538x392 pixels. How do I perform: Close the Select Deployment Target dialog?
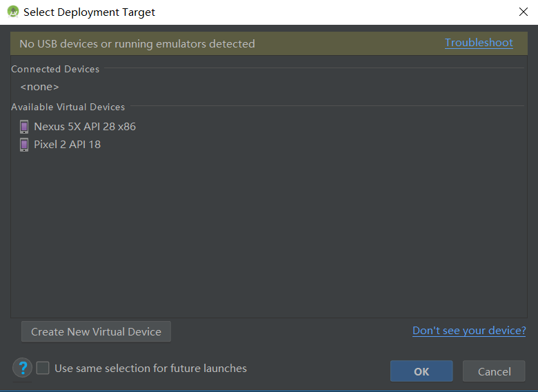point(524,12)
